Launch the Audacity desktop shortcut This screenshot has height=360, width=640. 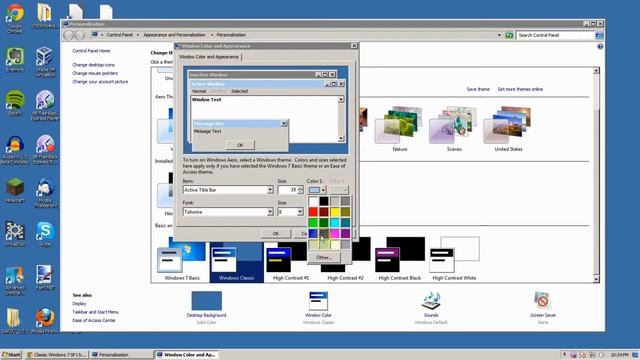point(15,149)
